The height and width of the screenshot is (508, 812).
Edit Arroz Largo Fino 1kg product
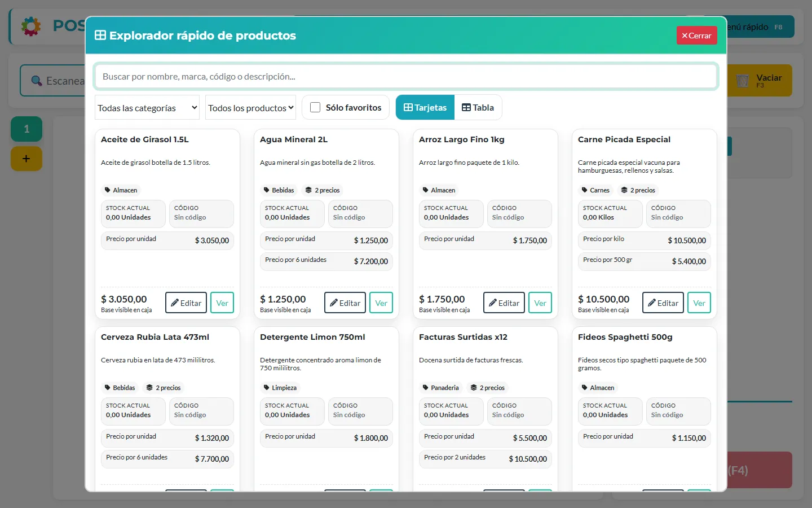504,303
